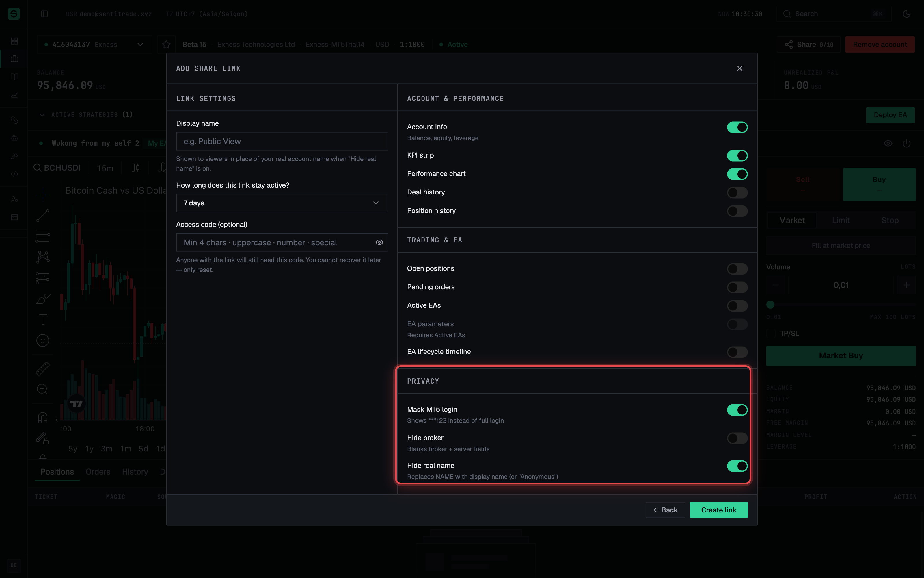The width and height of the screenshot is (924, 578).
Task: Toggle strategy visibility eye icon
Action: pos(888,143)
